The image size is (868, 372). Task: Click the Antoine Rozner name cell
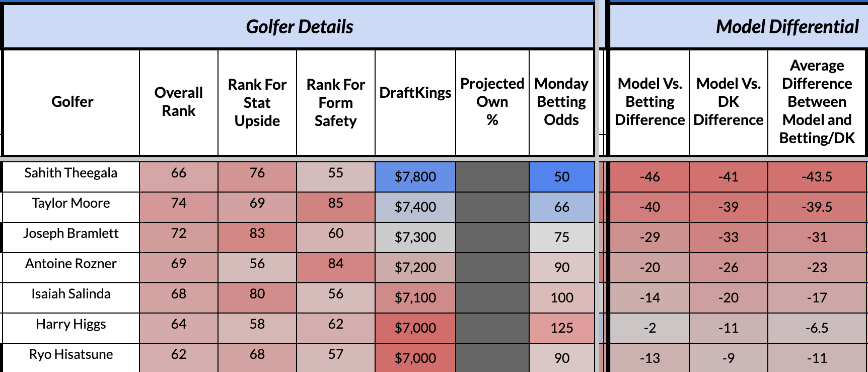click(x=71, y=264)
